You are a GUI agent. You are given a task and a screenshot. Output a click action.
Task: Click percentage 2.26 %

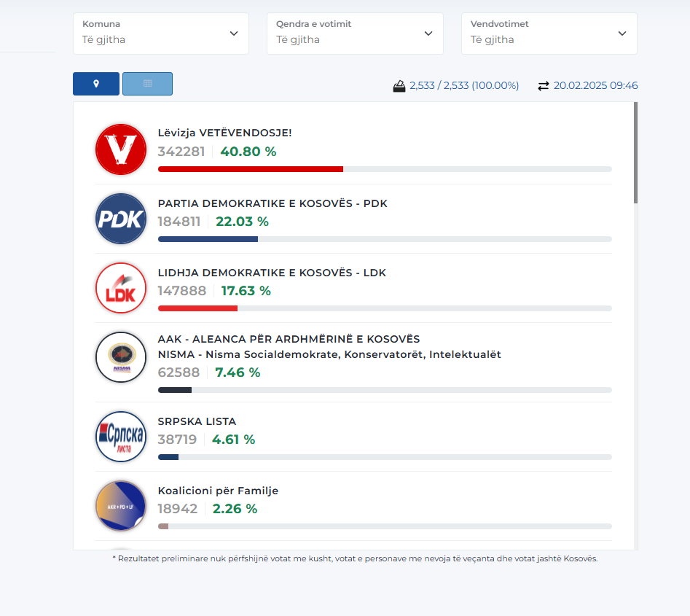235,509
